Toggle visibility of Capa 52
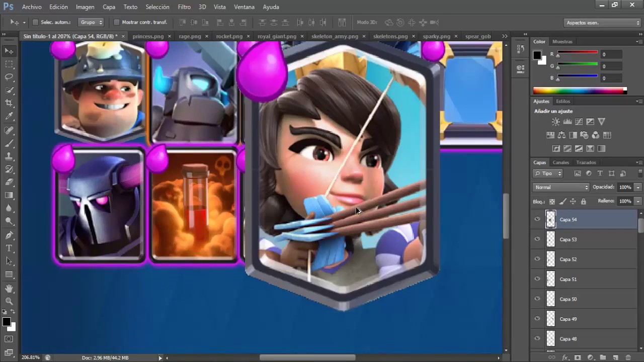Image resolution: width=644 pixels, height=362 pixels. pyautogui.click(x=537, y=259)
